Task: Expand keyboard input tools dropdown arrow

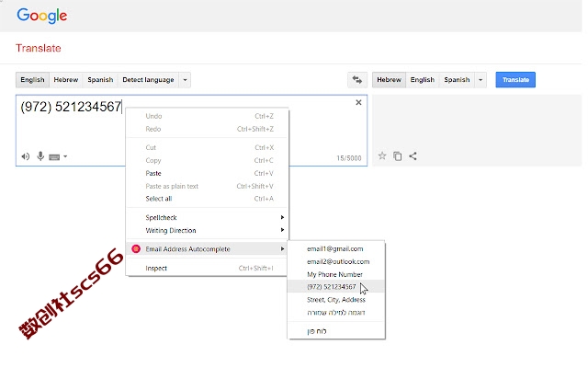Action: 65,156
